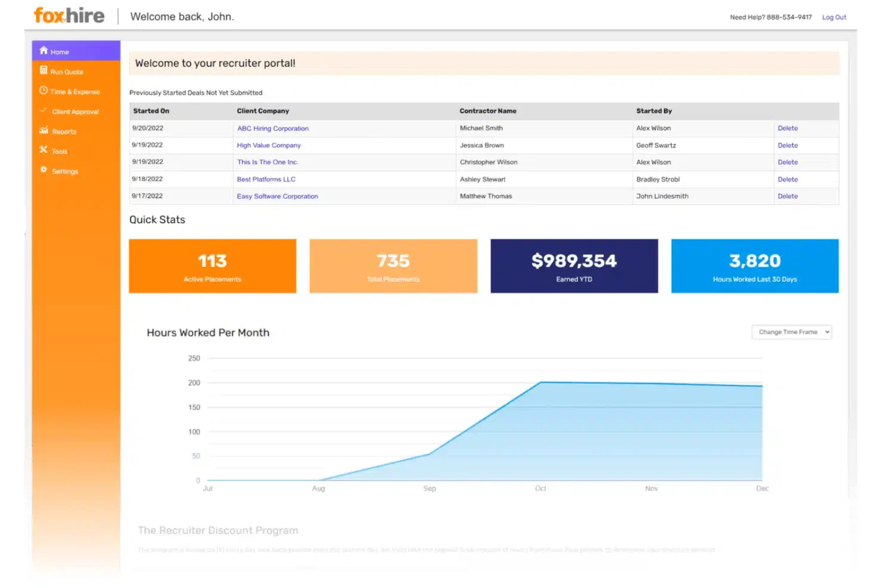Click the $989,354 Earned YTD tile
The width and height of the screenshot is (882, 588).
coord(574,266)
